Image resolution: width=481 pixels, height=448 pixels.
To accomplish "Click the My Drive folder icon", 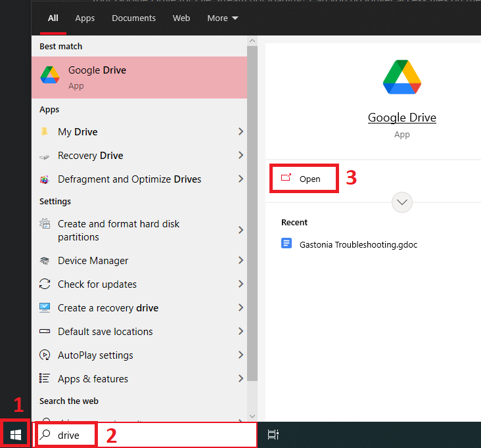I will pyautogui.click(x=45, y=131).
